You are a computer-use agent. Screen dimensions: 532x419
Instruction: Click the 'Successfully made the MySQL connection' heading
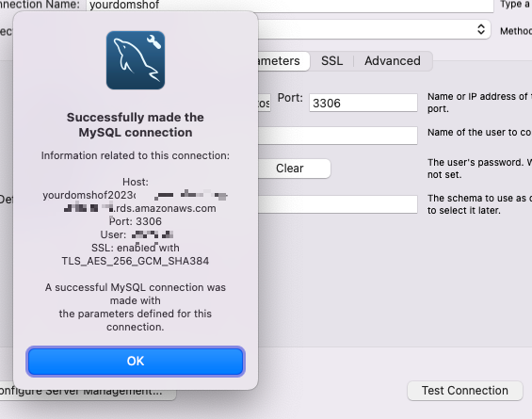point(136,124)
